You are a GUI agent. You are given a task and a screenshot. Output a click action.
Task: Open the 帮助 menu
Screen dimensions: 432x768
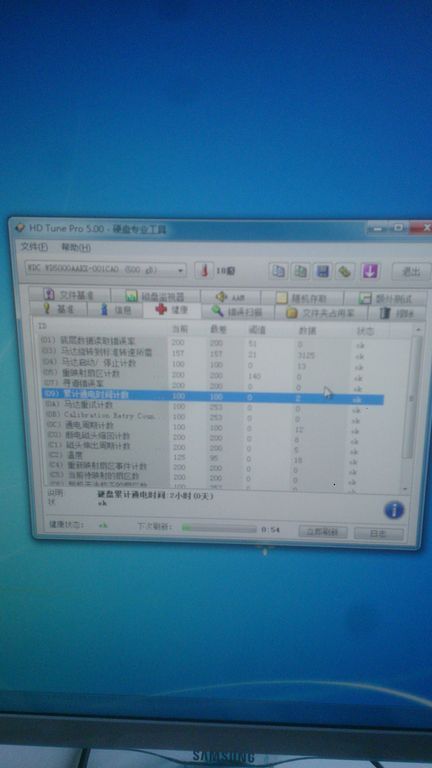coord(76,247)
